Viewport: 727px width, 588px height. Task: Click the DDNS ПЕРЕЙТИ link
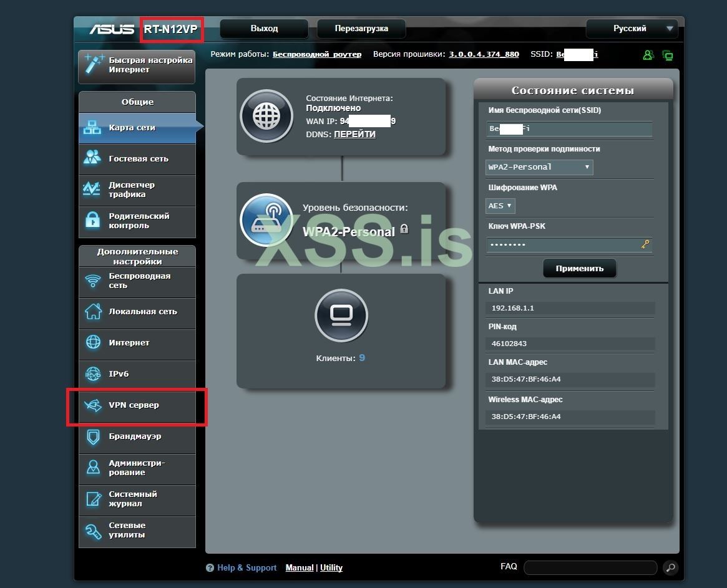354,135
